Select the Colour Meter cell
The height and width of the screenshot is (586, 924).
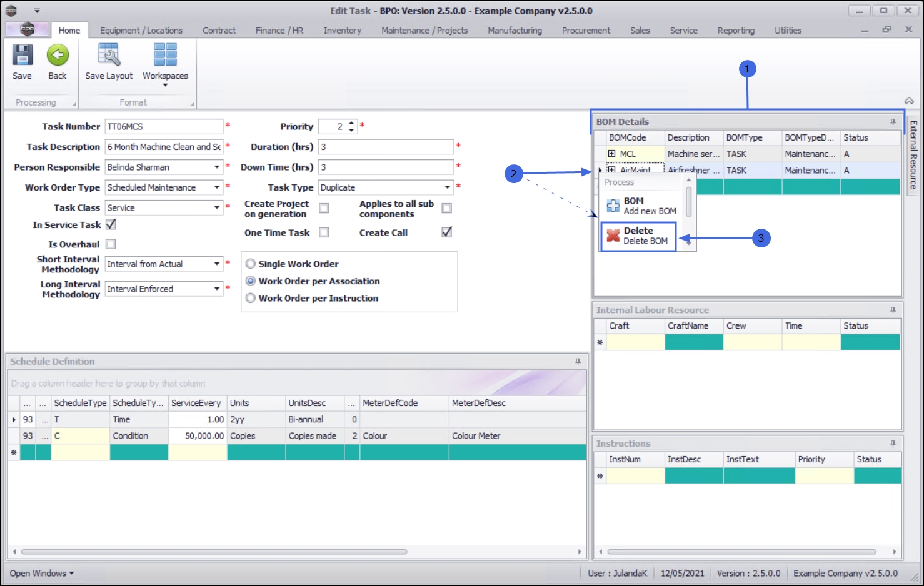pos(518,436)
